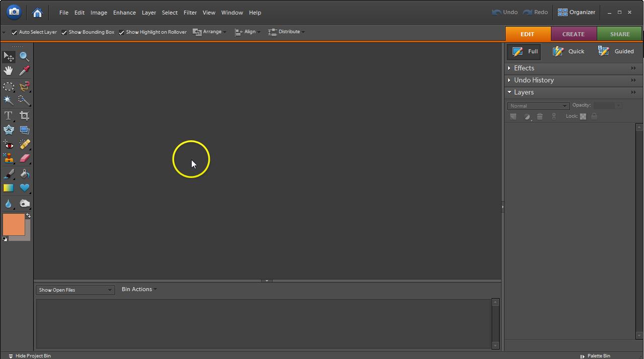Screen dimensions: 644x359
Task: Pick the Eyedropper tool
Action: (x=24, y=71)
